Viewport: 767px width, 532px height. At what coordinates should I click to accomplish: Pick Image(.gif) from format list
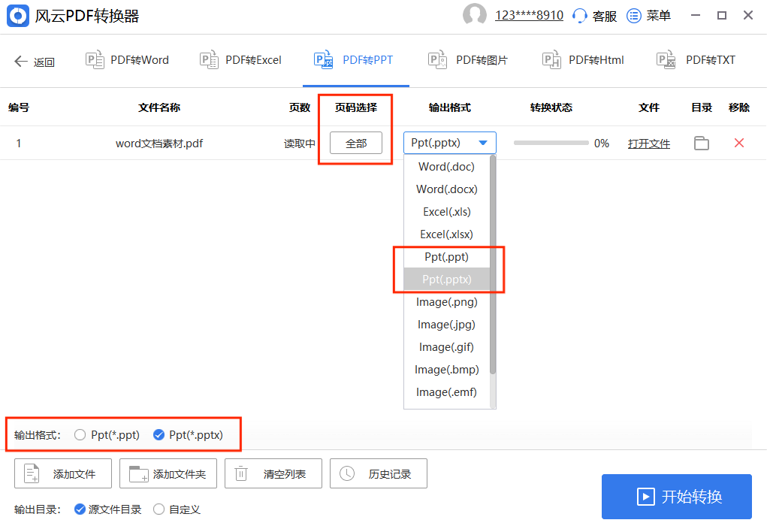tap(446, 346)
